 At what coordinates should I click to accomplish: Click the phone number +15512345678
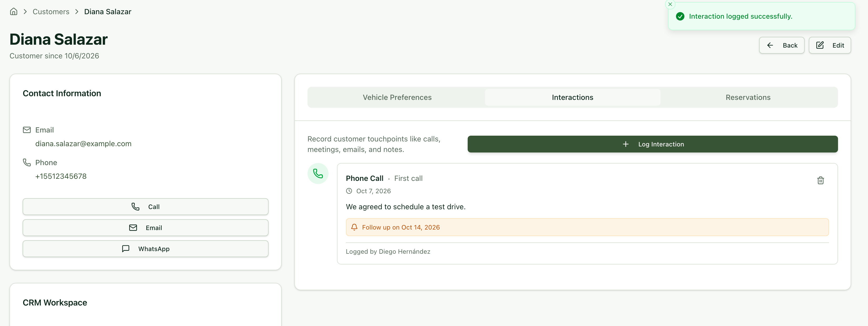pos(61,176)
